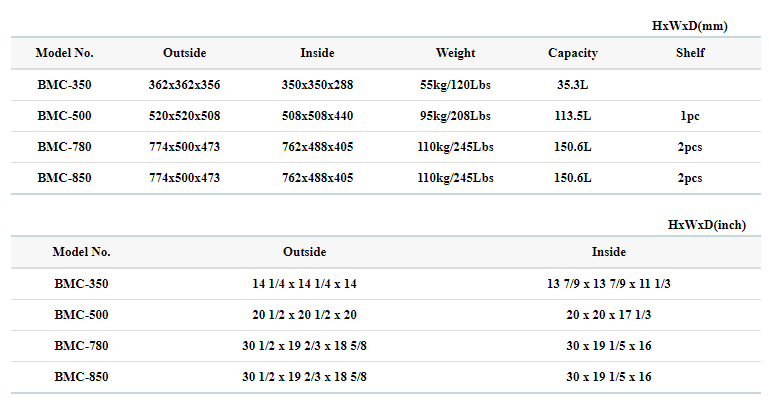Select BMC-500 in the mm table
The height and width of the screenshot is (410, 769).
64,116
